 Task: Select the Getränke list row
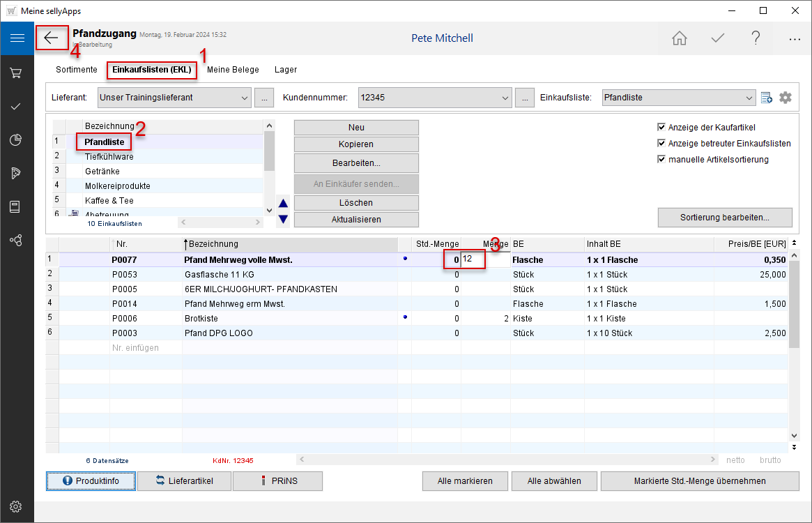102,172
